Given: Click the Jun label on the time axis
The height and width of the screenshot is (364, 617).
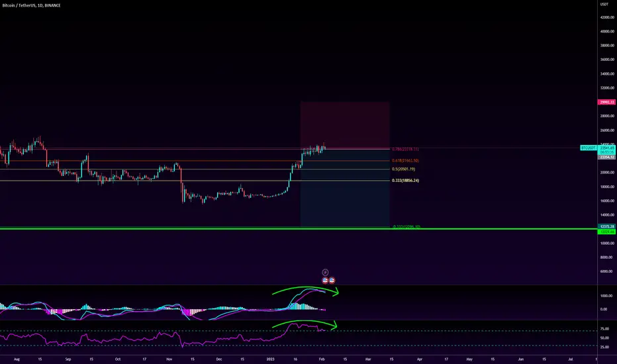Looking at the screenshot, I should pos(520,359).
